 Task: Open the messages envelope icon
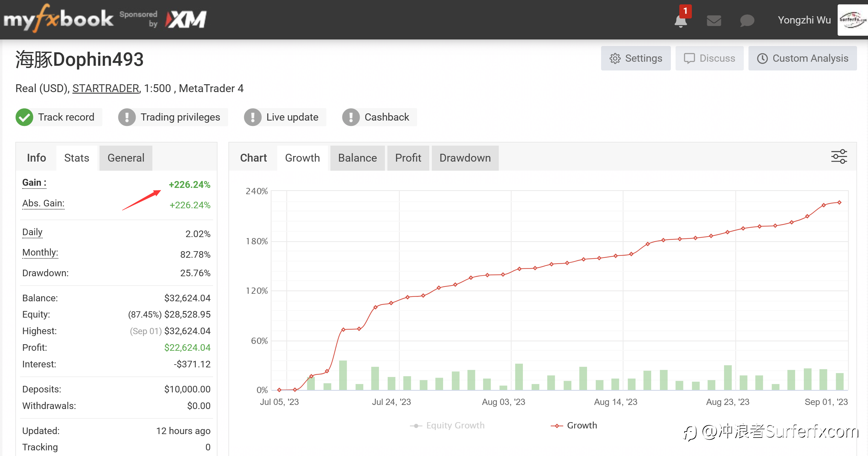point(714,20)
